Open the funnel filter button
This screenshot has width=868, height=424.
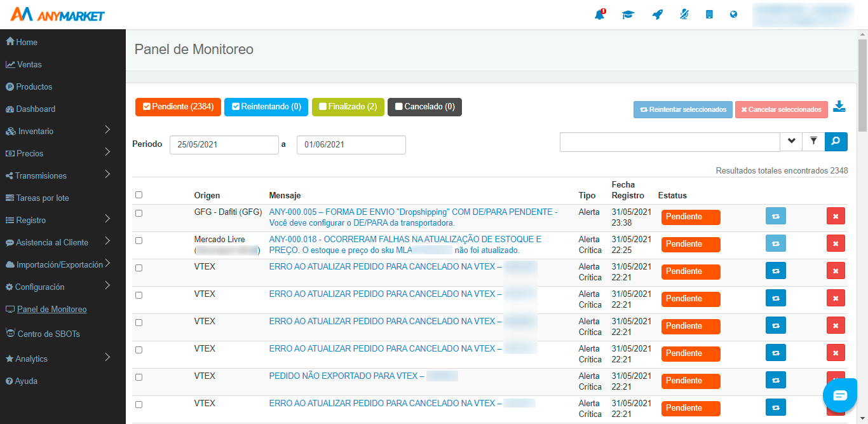pos(813,142)
